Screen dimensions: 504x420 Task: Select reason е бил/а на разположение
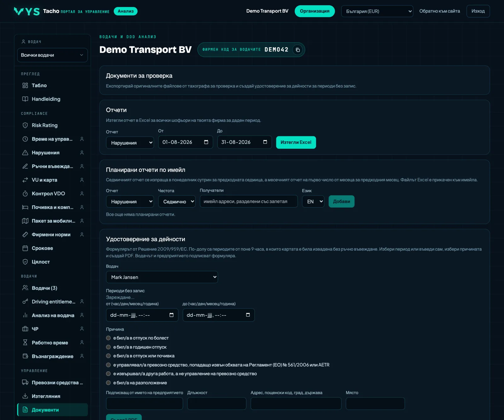108,383
